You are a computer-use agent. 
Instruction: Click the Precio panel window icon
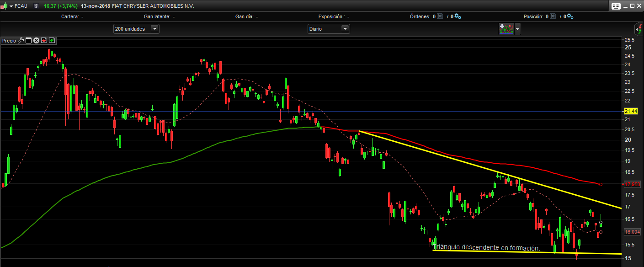click(28, 41)
